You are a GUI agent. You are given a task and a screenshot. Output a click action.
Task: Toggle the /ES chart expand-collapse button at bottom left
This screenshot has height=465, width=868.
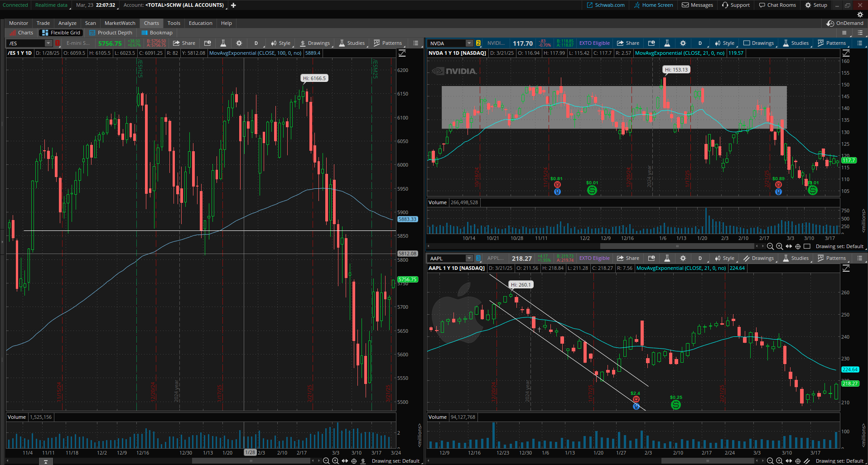coord(45,462)
